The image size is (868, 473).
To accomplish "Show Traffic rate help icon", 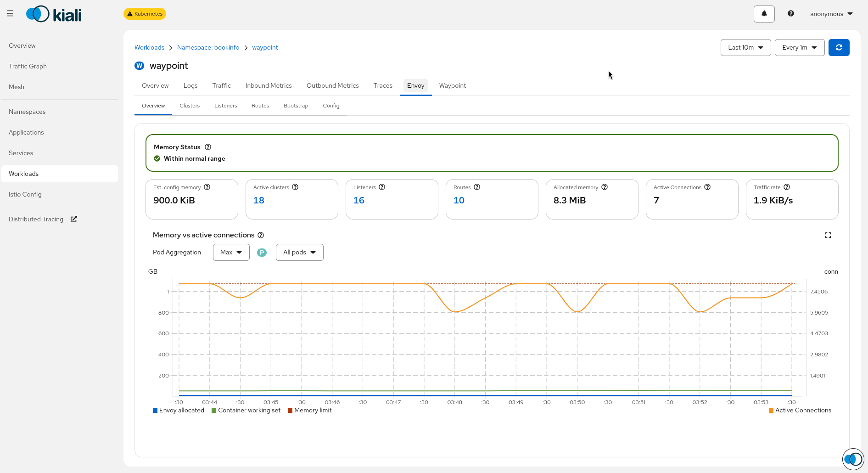I will (x=787, y=187).
